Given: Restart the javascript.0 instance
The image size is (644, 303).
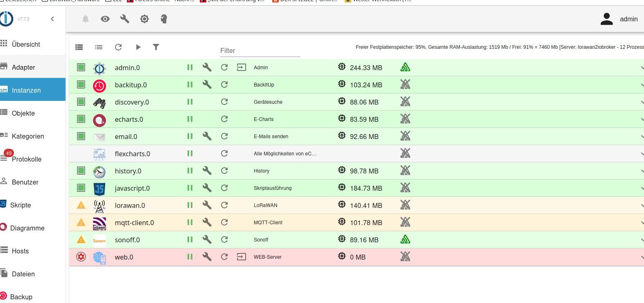Looking at the screenshot, I should point(224,188).
